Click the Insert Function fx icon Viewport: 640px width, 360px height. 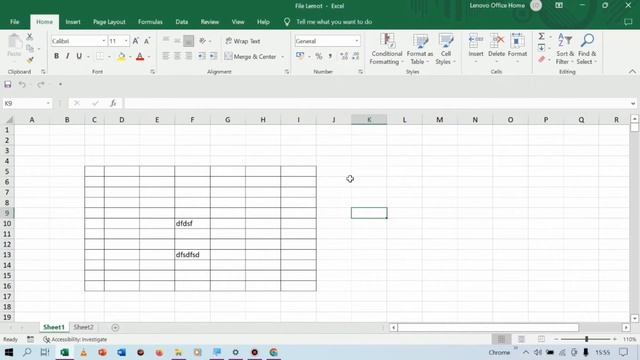point(113,103)
